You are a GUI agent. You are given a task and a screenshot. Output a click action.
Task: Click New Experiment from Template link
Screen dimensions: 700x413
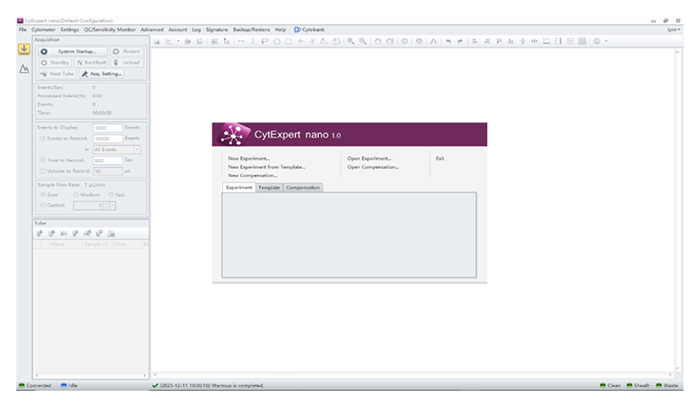tap(267, 167)
